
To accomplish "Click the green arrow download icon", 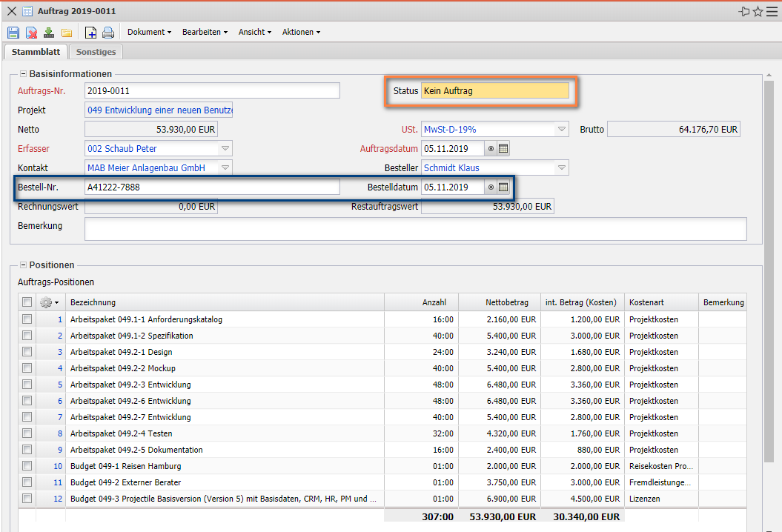I will [49, 33].
